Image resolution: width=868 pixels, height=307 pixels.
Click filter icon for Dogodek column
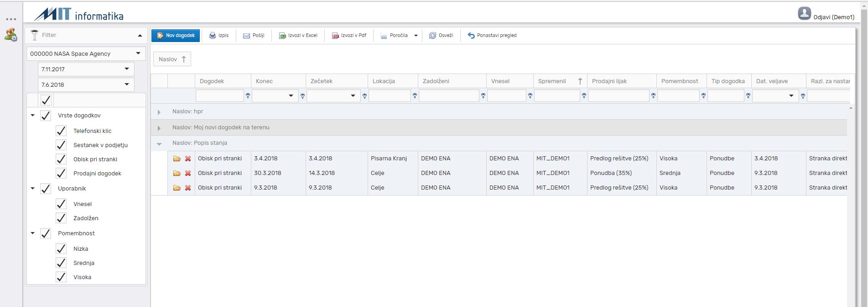click(x=248, y=96)
